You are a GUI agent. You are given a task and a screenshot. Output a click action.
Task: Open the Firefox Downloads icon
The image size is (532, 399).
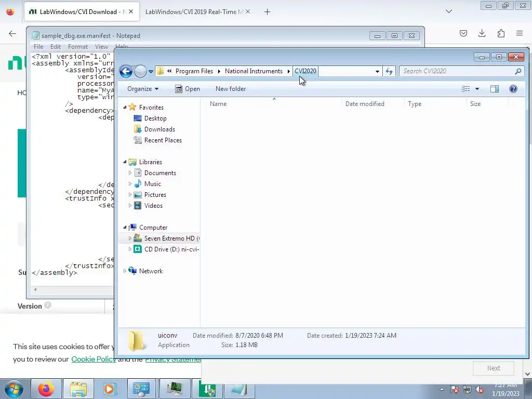coord(482,33)
